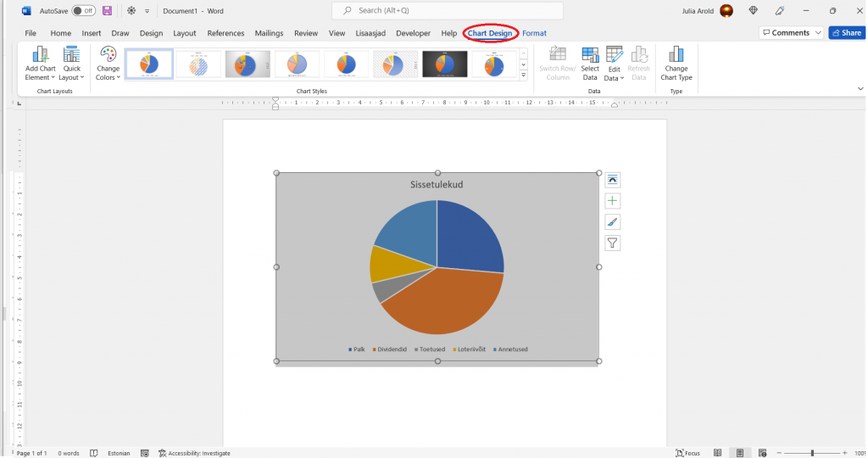The height and width of the screenshot is (458, 868).
Task: Switch to the Format tab
Action: pos(534,33)
